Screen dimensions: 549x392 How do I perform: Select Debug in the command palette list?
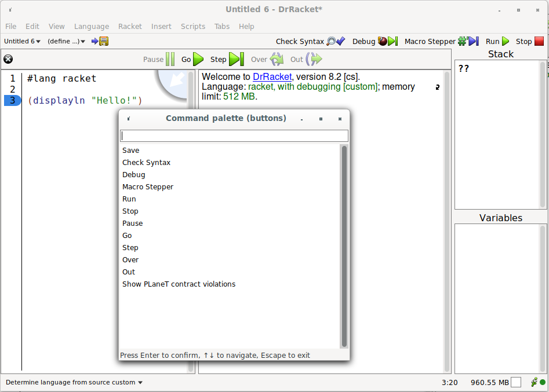[230, 175]
